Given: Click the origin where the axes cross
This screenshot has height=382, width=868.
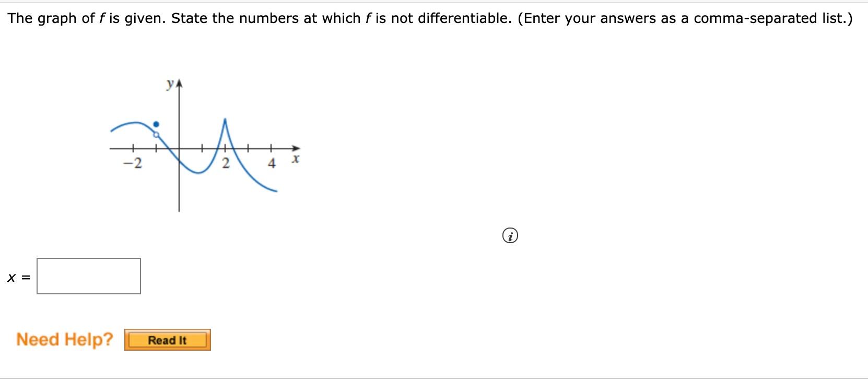Looking at the screenshot, I should [179, 148].
